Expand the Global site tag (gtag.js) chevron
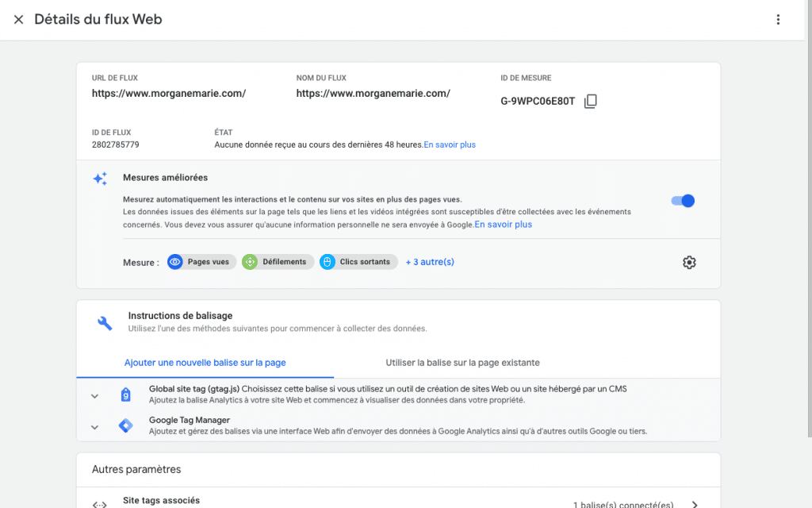Viewport: 812px width, 508px height. [x=94, y=396]
